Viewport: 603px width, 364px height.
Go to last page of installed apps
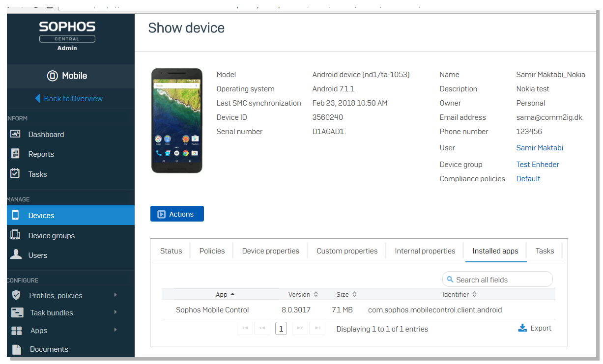pos(317,328)
